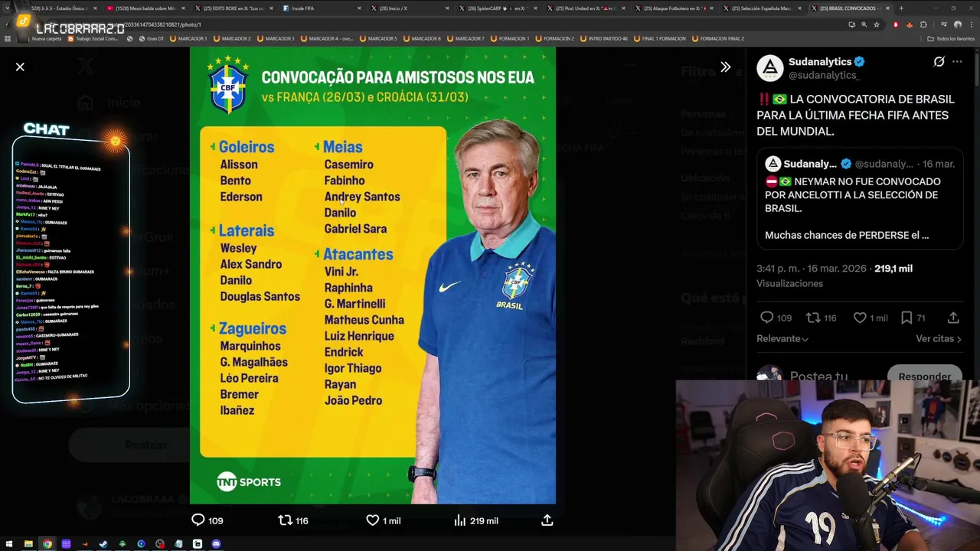
Task: Click the share icon below the photo
Action: click(x=547, y=520)
